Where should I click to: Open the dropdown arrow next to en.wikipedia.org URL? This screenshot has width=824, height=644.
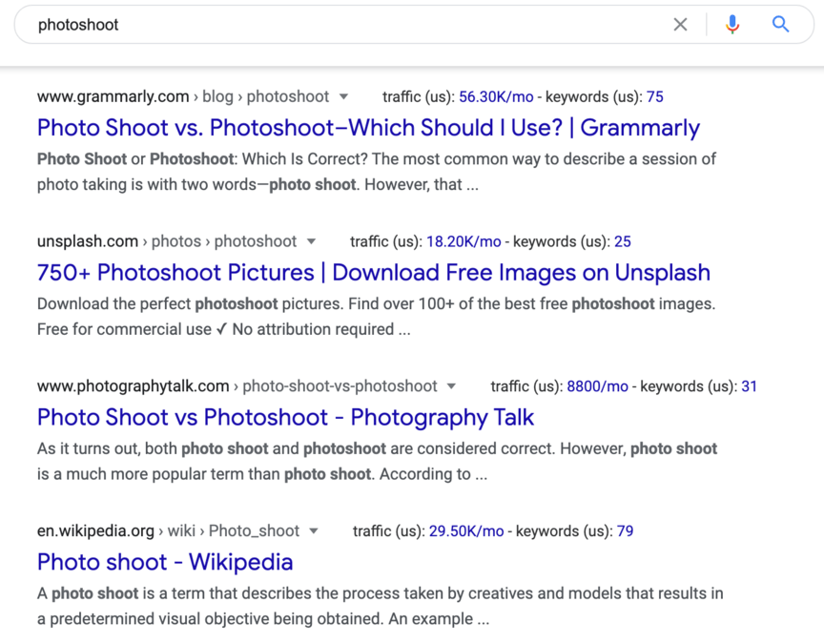[x=314, y=531]
